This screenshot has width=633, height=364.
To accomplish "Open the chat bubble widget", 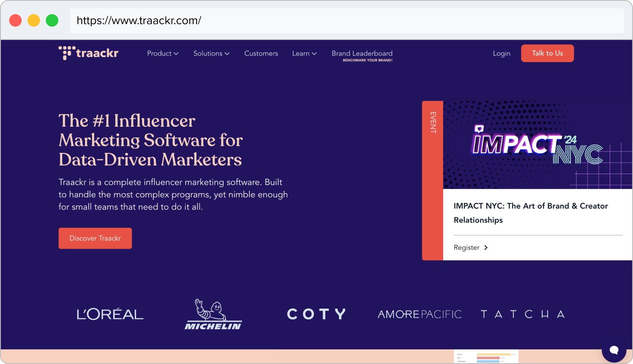I will click(x=614, y=350).
